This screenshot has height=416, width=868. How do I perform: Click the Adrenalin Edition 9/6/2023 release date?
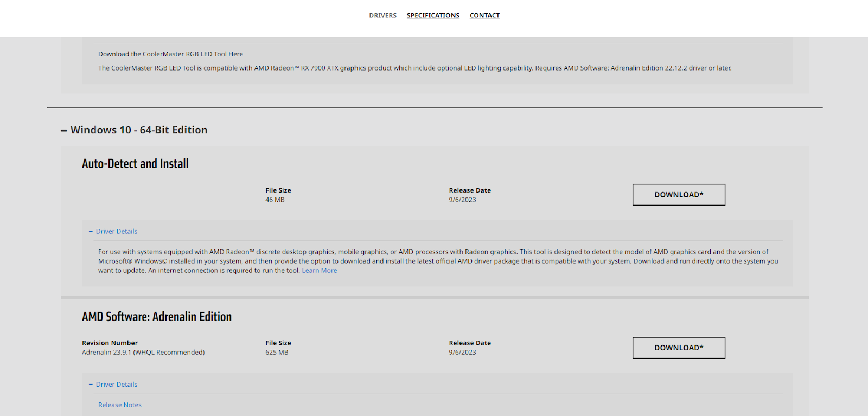click(x=462, y=353)
